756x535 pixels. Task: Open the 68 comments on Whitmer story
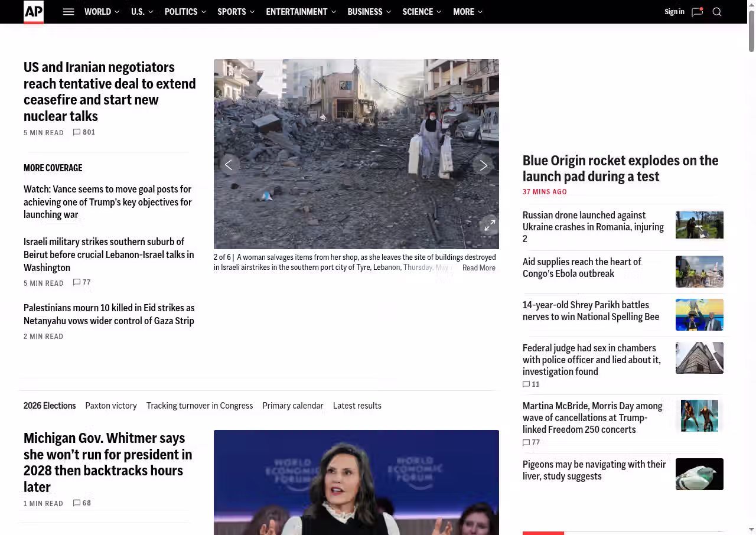[82, 503]
